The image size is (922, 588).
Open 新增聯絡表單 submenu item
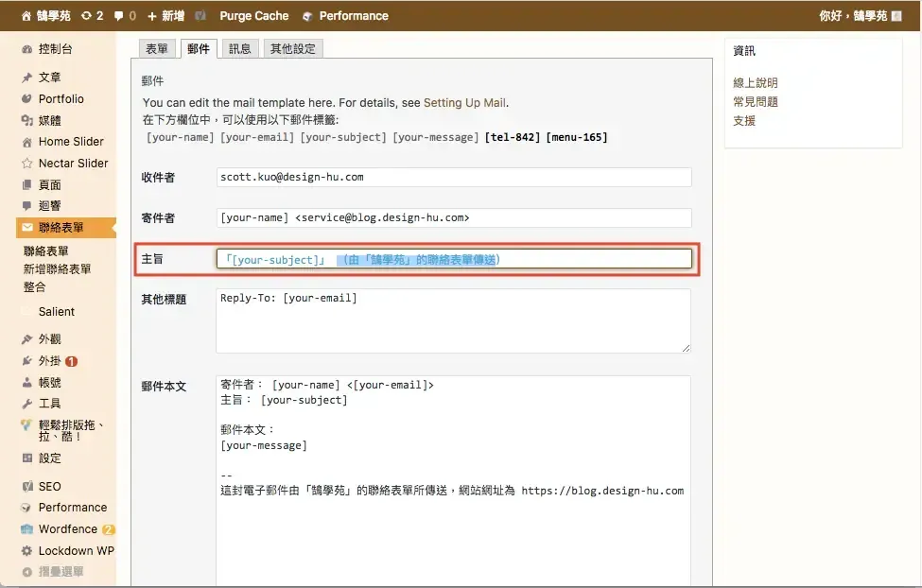(x=57, y=269)
